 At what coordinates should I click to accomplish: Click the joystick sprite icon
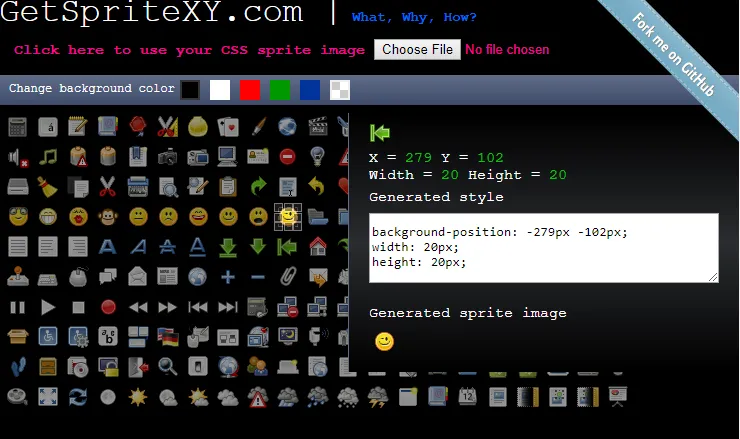(x=17, y=277)
